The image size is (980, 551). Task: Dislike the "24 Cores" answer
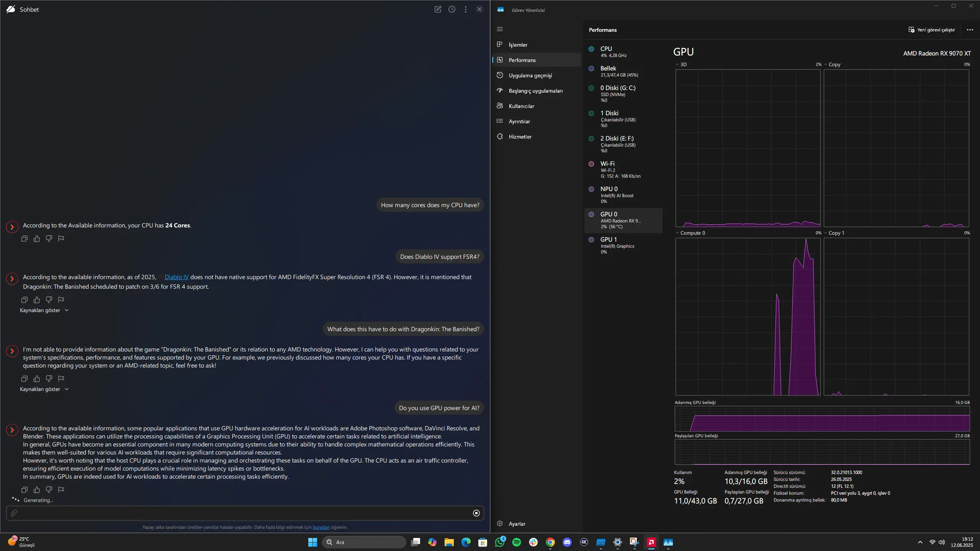[x=49, y=239]
